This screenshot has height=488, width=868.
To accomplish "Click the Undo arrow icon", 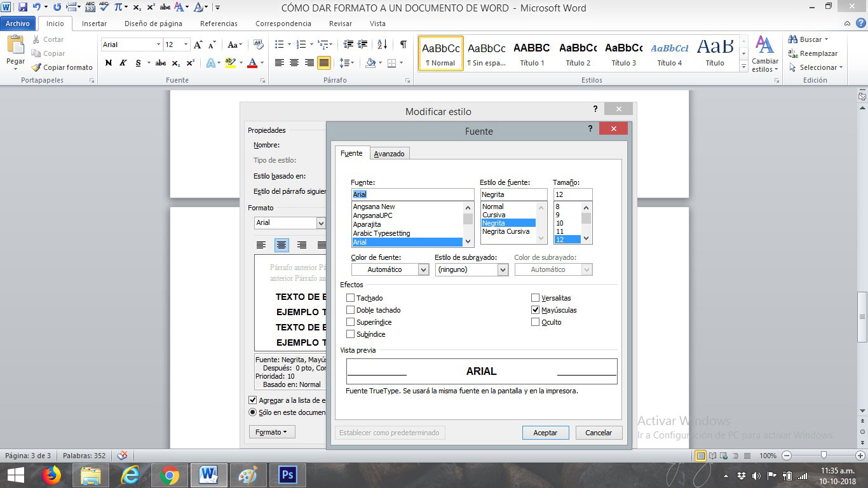I will click(37, 8).
